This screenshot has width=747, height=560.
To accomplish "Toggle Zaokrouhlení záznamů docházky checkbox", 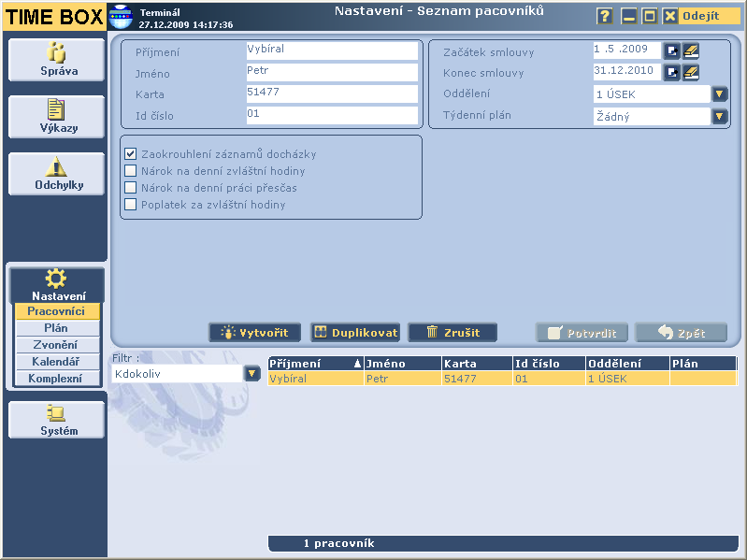I will click(x=130, y=154).
